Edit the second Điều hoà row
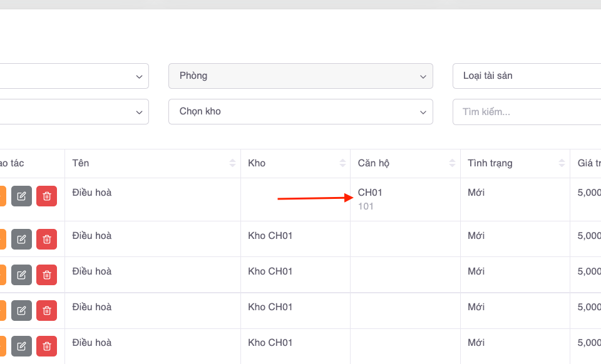 (21, 239)
